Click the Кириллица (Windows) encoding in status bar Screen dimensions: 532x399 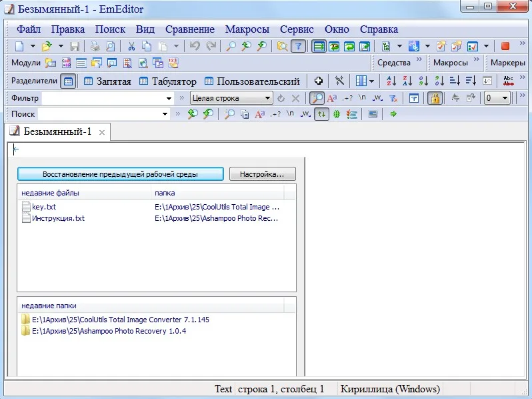pyautogui.click(x=390, y=389)
